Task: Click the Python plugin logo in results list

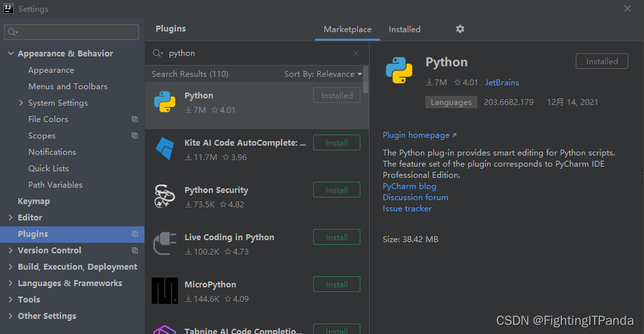Action: tap(165, 102)
